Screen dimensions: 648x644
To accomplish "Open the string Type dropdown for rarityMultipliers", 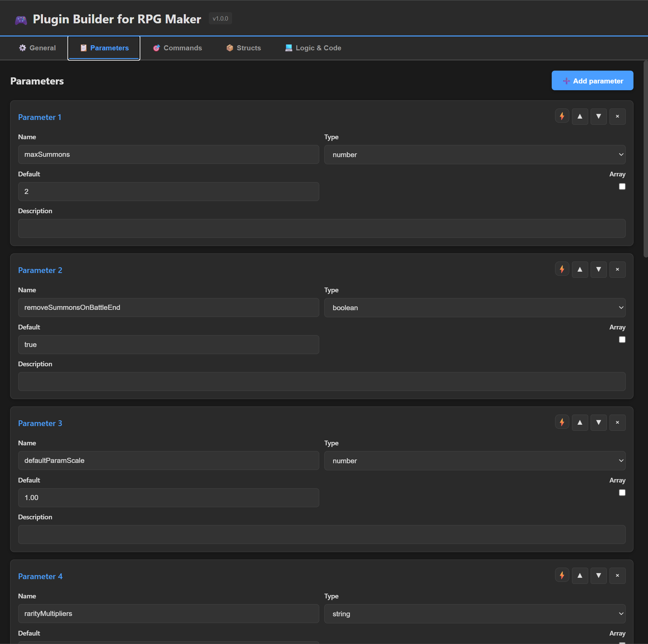I will coord(475,614).
